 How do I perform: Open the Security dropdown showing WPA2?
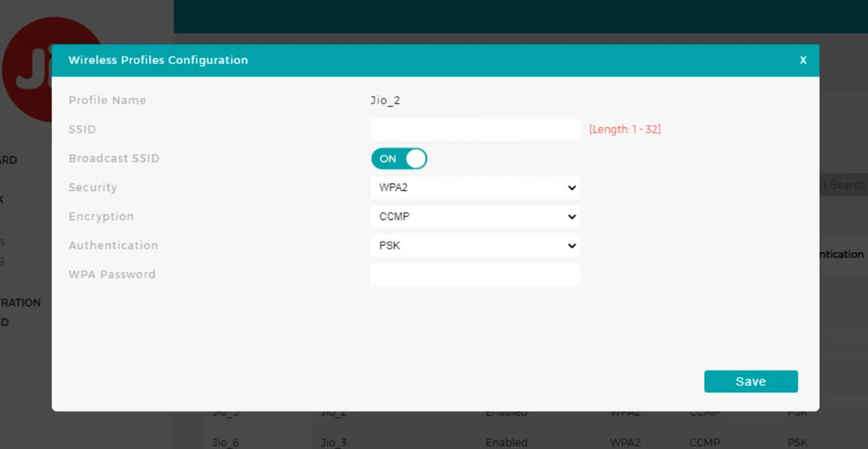[475, 188]
